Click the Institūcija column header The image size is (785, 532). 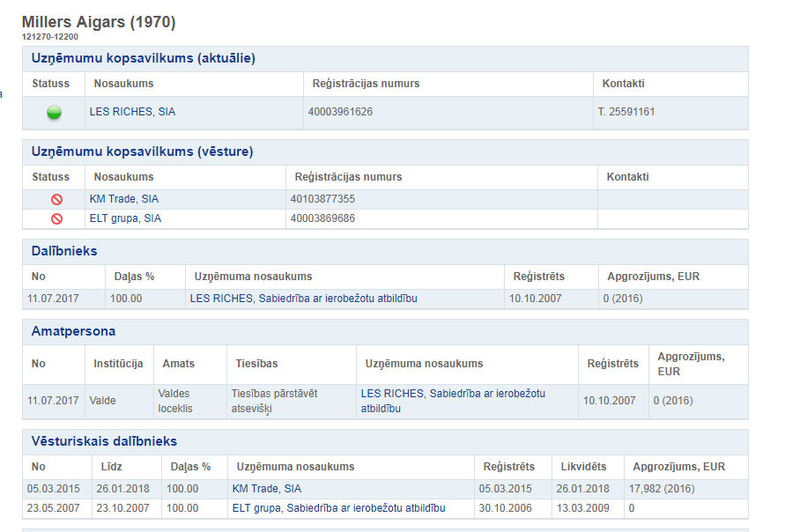[118, 364]
